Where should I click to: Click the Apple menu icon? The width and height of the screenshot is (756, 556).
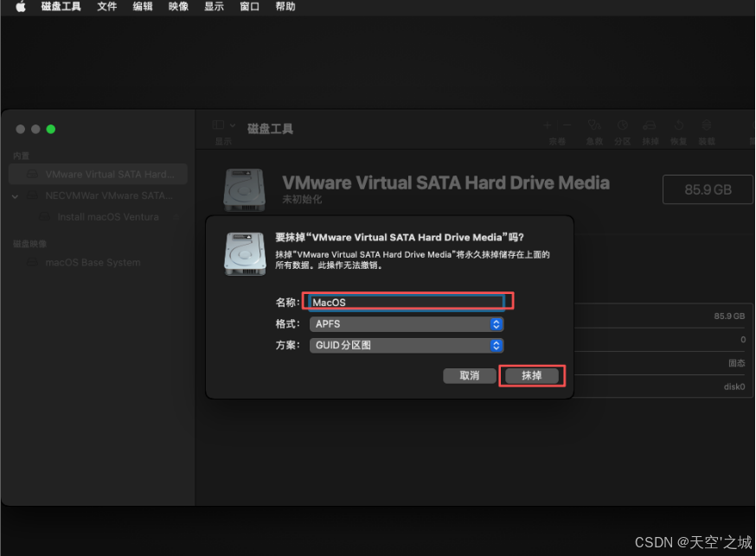coord(21,7)
